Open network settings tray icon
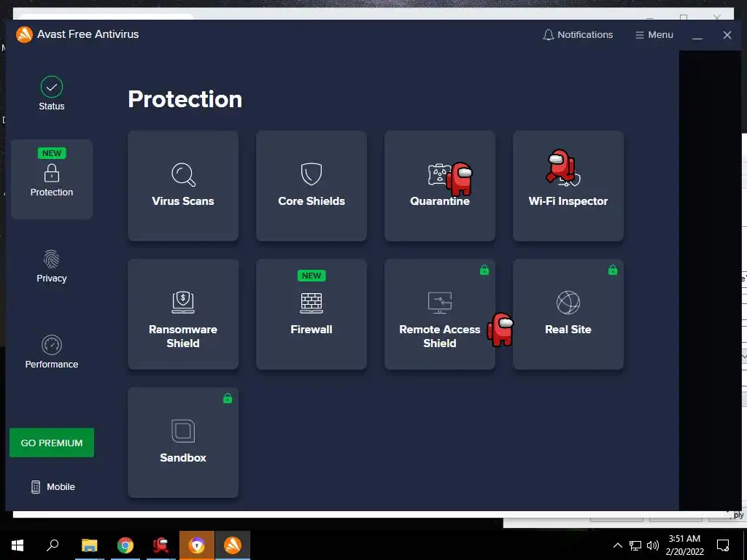Image resolution: width=747 pixels, height=560 pixels. 635,545
